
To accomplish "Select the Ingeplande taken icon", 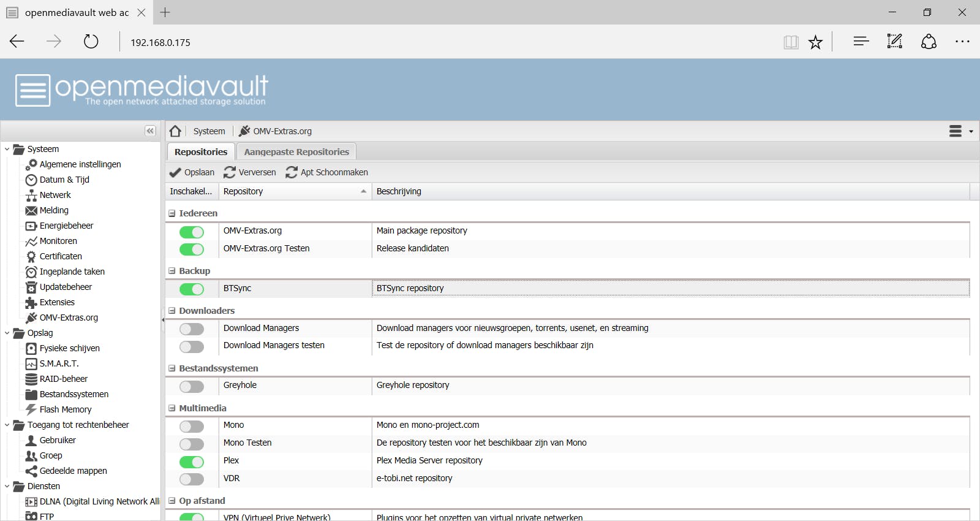I will (x=31, y=272).
